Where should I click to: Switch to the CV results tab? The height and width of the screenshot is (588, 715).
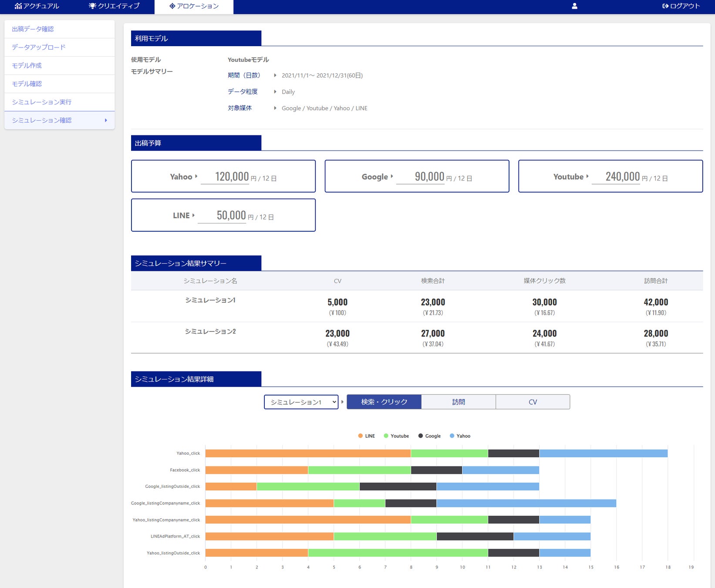pos(533,402)
